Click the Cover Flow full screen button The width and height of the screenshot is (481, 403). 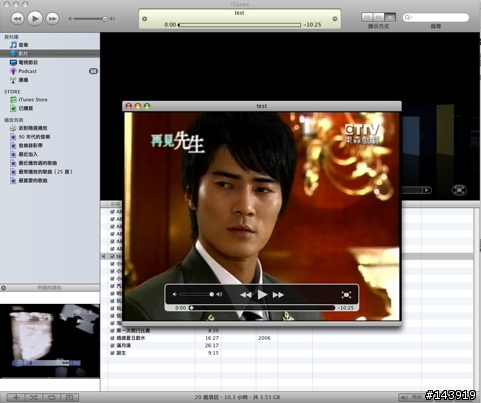tap(459, 190)
